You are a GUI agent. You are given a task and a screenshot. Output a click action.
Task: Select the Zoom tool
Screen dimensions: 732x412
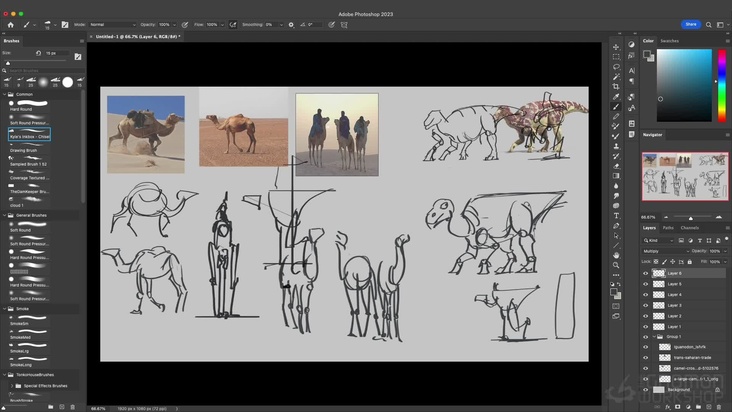616,265
